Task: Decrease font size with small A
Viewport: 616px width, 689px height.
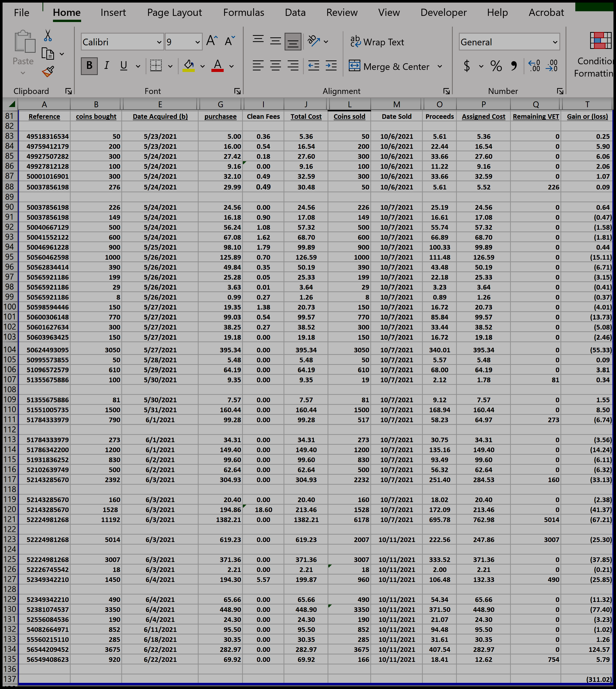Action: [230, 41]
